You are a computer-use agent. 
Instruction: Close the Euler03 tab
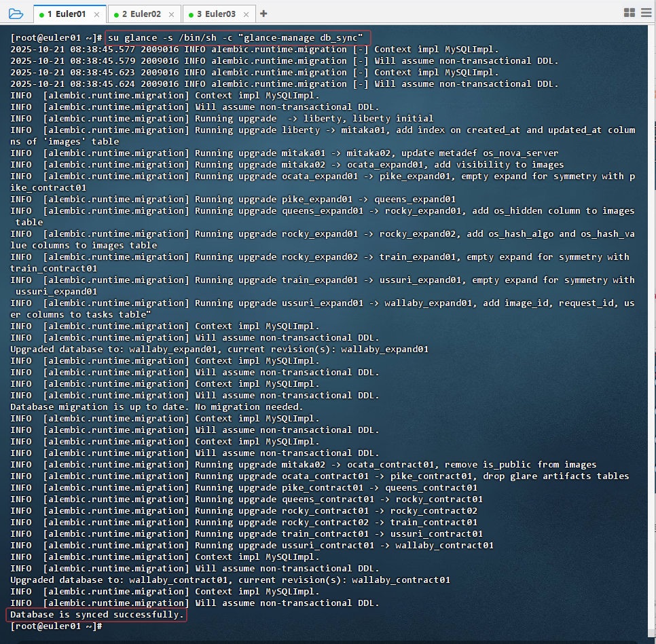(x=246, y=14)
